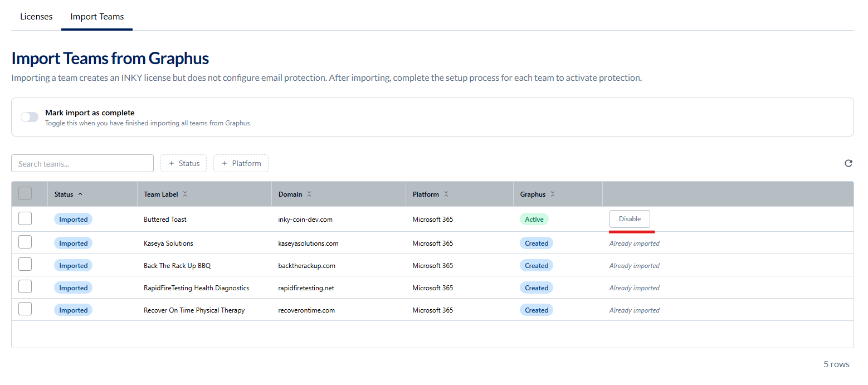This screenshot has height=385, width=868.
Task: Click the recoverontime.com domain cell
Action: point(306,310)
